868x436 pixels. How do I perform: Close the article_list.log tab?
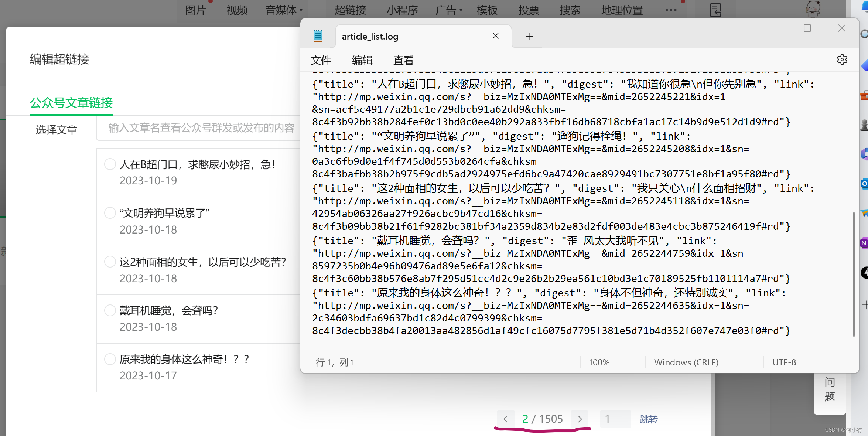pyautogui.click(x=496, y=36)
